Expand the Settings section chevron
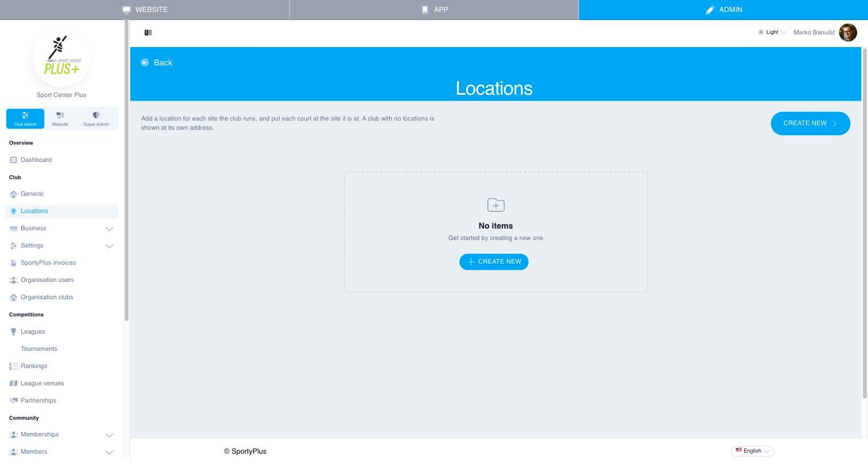 [x=109, y=246]
